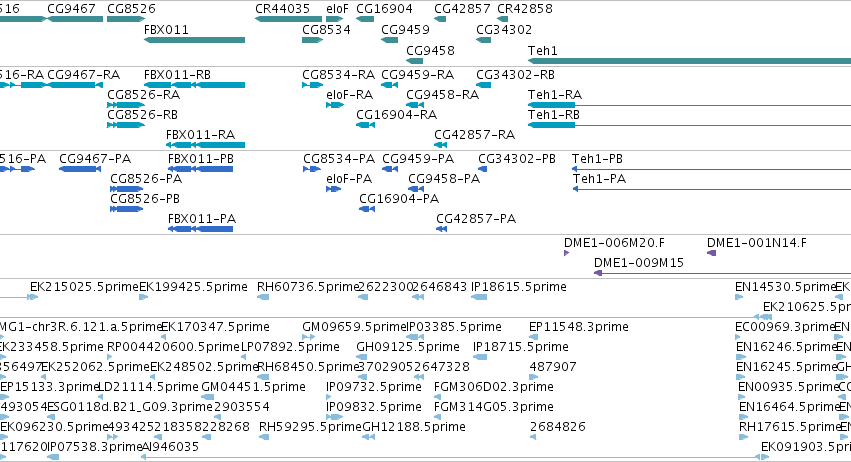Screen dimensions: 851x462
Task: Select the CG8534 gene feature
Action: 313,40
